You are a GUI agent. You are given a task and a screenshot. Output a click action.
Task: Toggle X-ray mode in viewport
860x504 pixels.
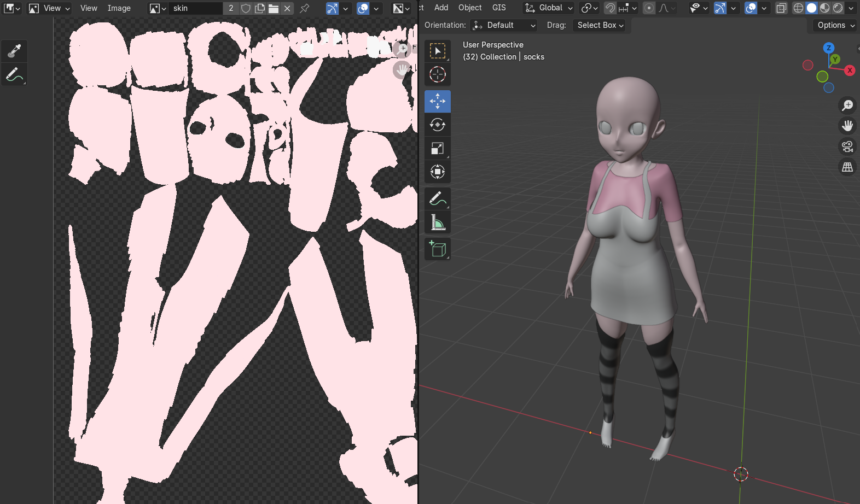coord(781,8)
